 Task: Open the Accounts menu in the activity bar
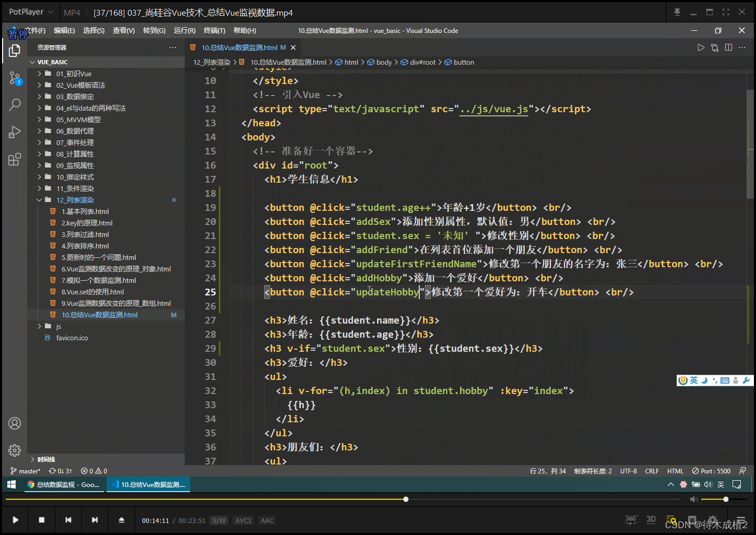15,423
